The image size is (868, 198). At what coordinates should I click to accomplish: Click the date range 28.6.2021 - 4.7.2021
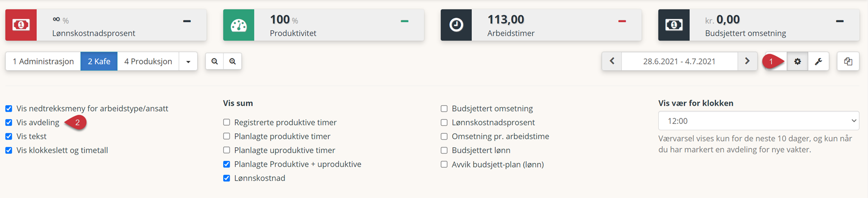(x=679, y=61)
